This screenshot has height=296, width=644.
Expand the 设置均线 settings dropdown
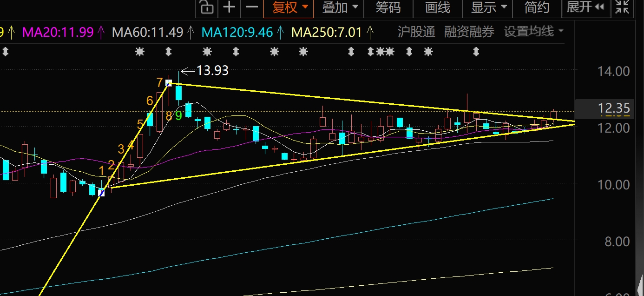[534, 32]
